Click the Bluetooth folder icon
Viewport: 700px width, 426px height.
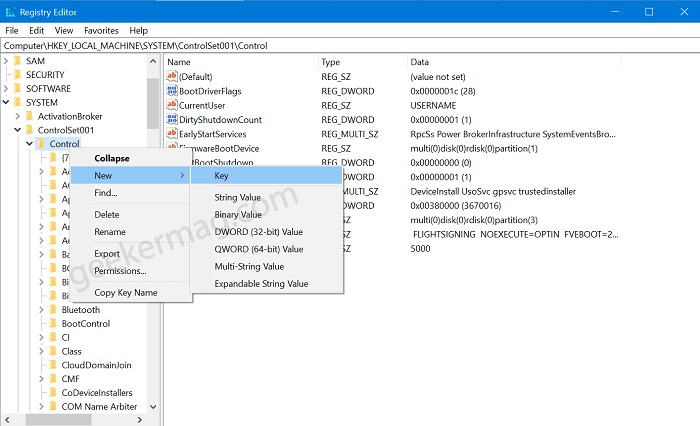[x=54, y=309]
